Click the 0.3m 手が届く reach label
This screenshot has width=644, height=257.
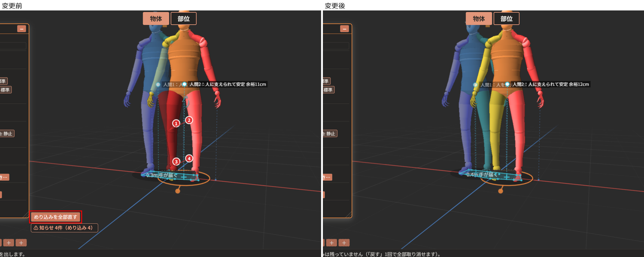(162, 175)
